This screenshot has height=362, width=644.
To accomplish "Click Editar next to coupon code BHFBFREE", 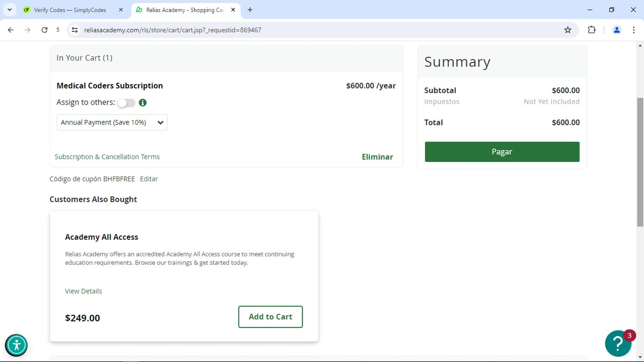I will point(149,179).
